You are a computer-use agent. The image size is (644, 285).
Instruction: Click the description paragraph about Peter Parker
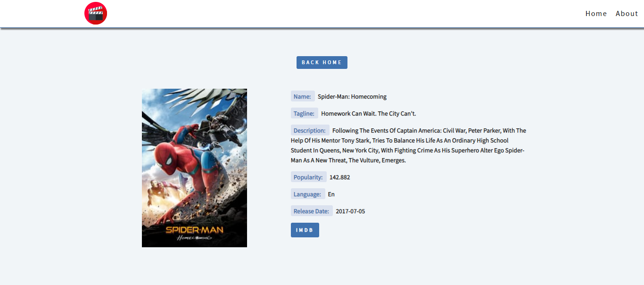pos(408,145)
